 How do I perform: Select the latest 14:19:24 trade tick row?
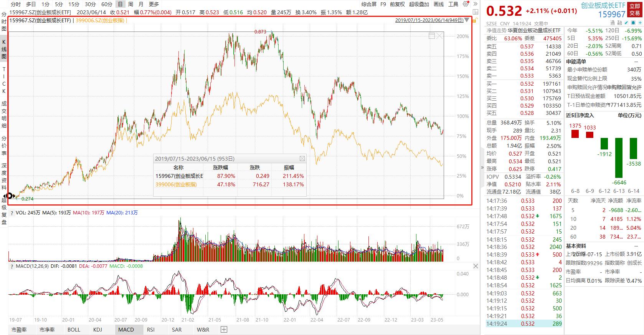(x=523, y=324)
